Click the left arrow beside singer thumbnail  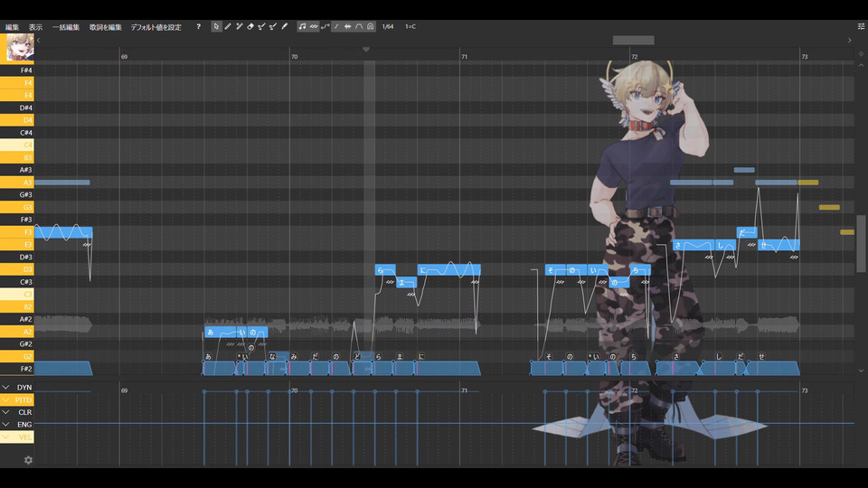coord(38,41)
